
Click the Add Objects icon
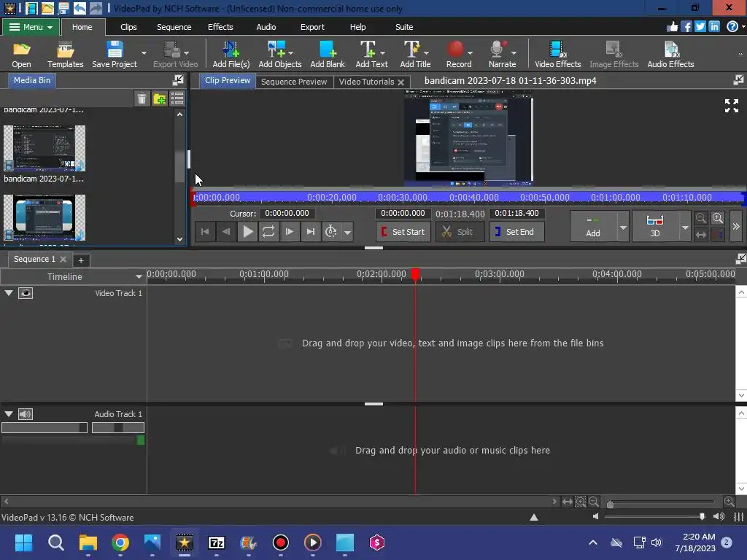280,54
